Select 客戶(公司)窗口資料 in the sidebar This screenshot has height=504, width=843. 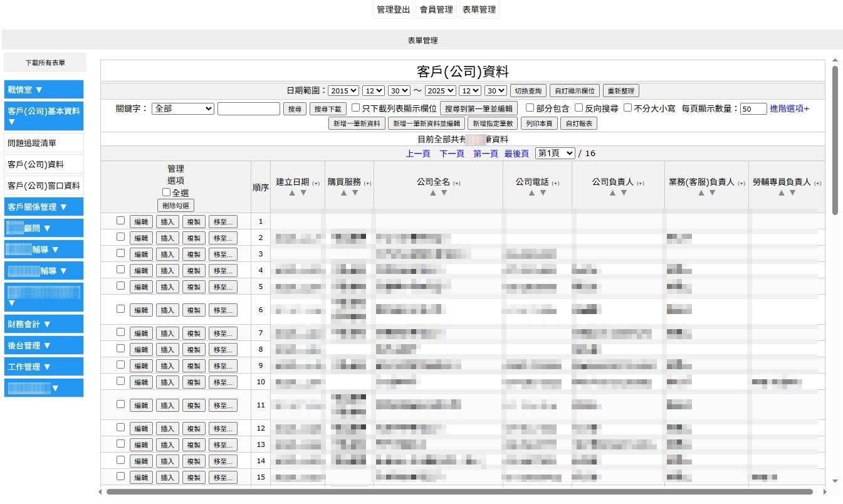[44, 186]
